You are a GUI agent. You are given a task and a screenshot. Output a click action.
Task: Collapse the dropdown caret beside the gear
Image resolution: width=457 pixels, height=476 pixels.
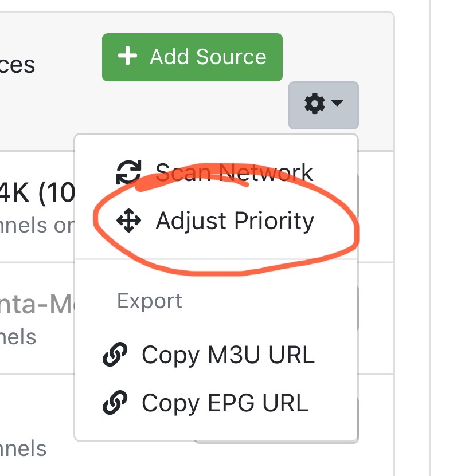click(337, 104)
